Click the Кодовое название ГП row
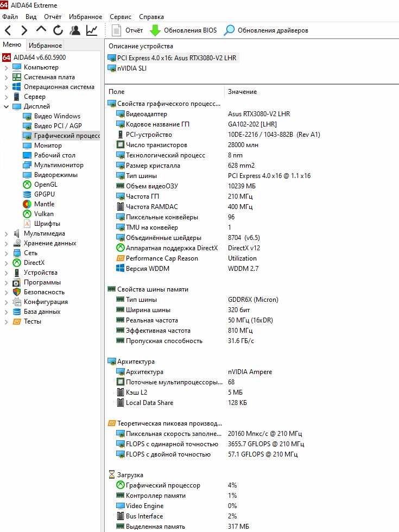Screen dimensions: 399x532 tap(157, 124)
